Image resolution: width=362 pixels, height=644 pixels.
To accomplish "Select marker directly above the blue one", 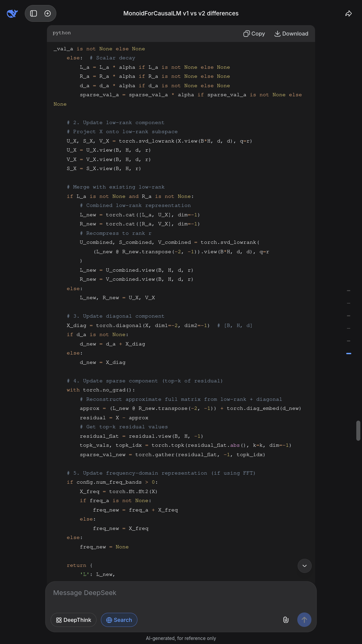I will tap(349, 341).
